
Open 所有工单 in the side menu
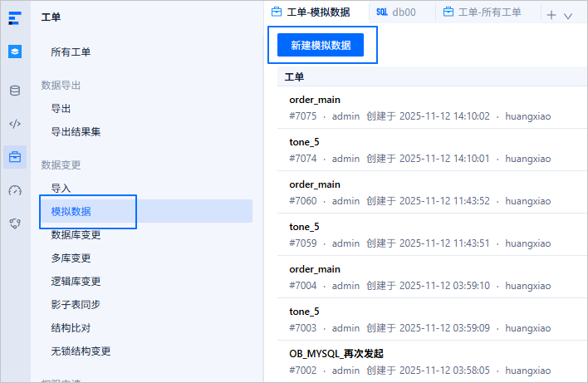[x=71, y=52]
